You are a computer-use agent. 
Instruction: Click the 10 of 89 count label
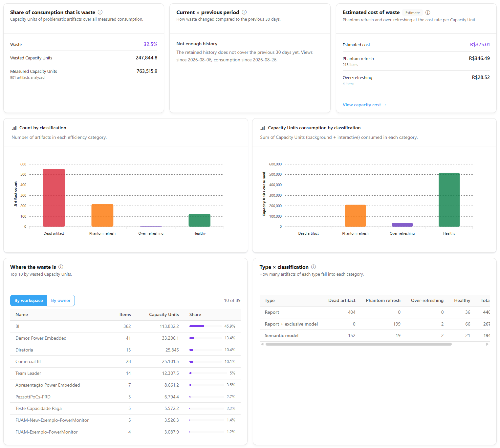click(x=232, y=300)
